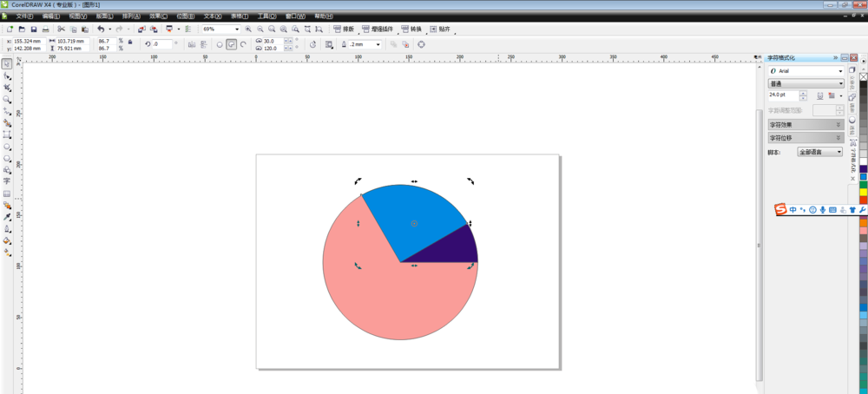This screenshot has width=868, height=394.
Task: Zoom out with the magnifier minus icon
Action: (260, 29)
